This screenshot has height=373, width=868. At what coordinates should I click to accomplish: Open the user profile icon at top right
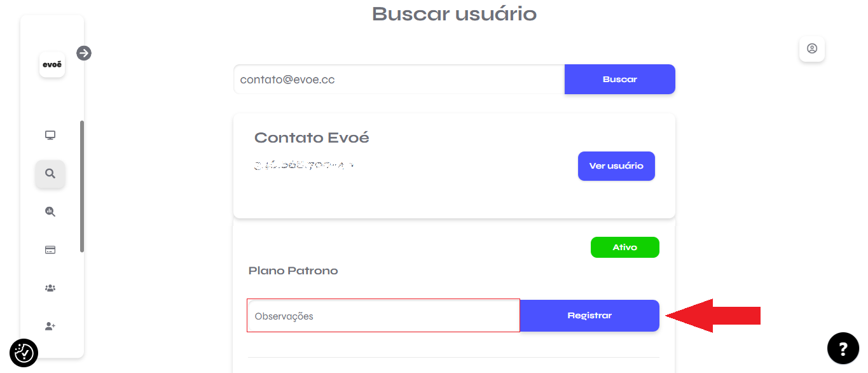(x=812, y=48)
